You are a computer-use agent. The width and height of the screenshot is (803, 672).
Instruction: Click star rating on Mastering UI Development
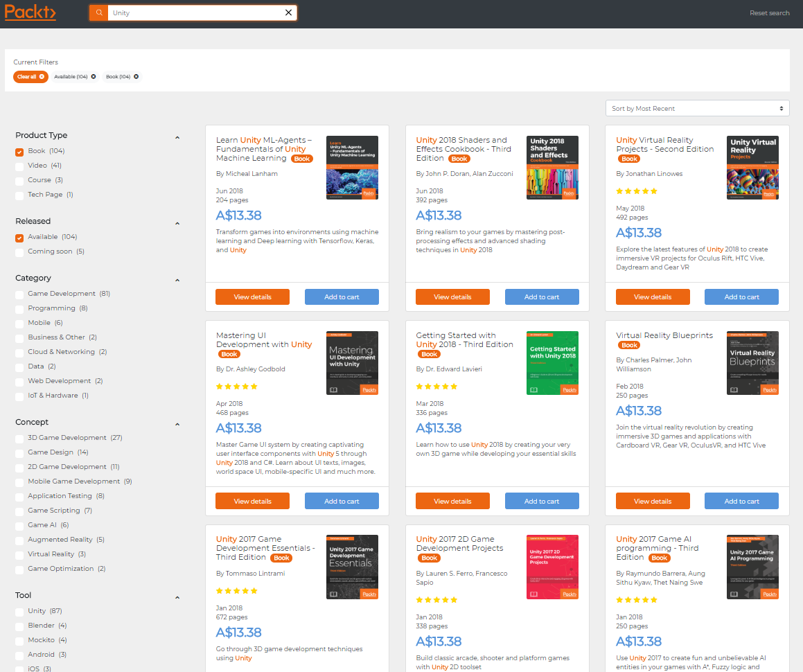236,387
